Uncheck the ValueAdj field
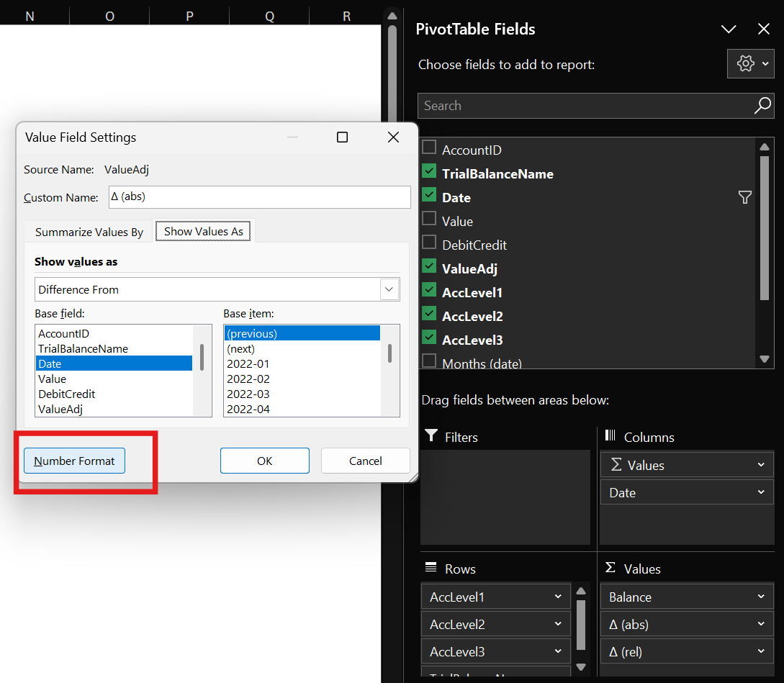This screenshot has height=683, width=784. 429,268
